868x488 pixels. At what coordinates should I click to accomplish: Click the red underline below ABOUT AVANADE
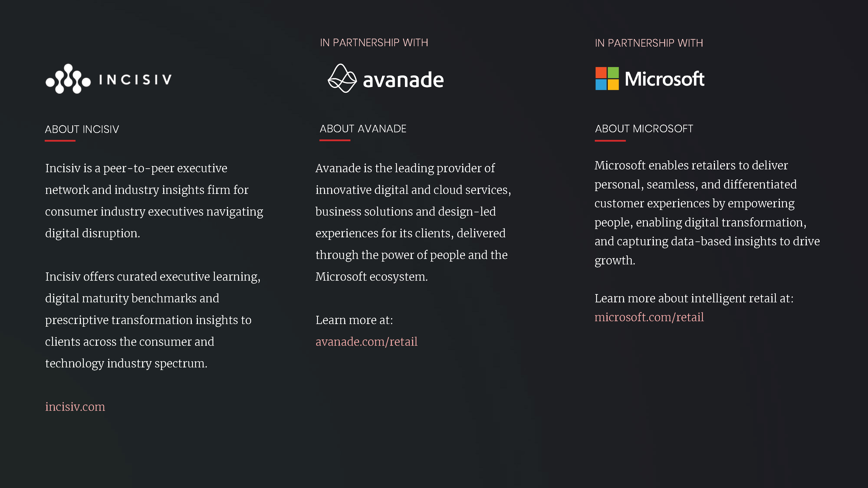(x=335, y=140)
